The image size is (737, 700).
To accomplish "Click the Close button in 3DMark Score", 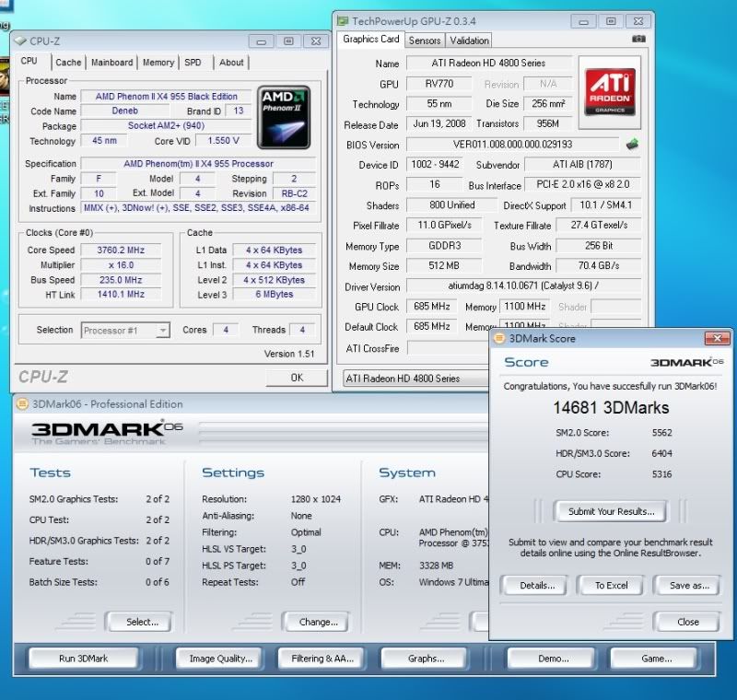I will (x=687, y=622).
